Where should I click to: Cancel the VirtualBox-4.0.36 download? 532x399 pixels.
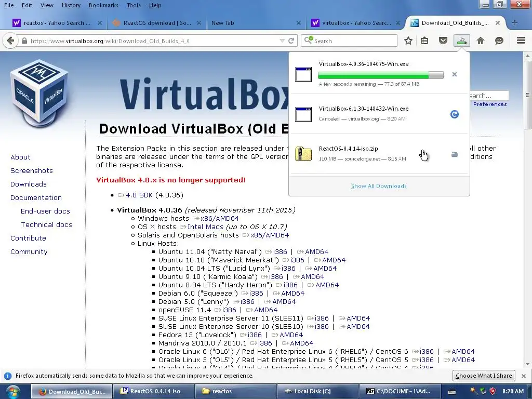[x=454, y=74]
